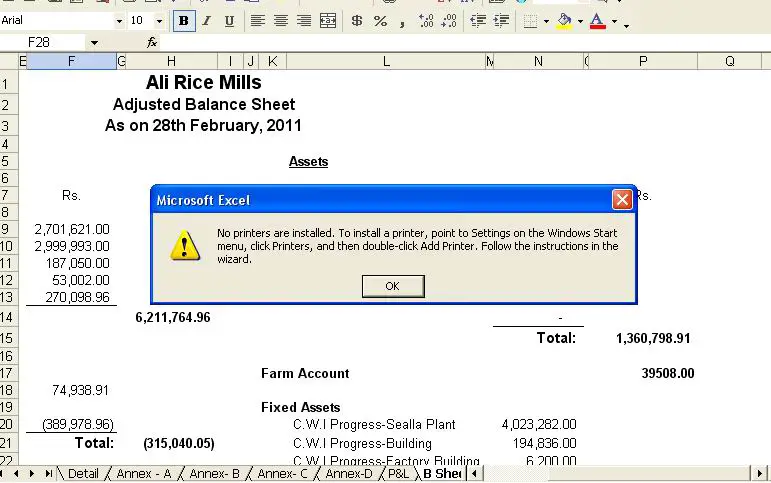Select the B Sheet tab
Screen dimensions: 771x483
tap(442, 474)
